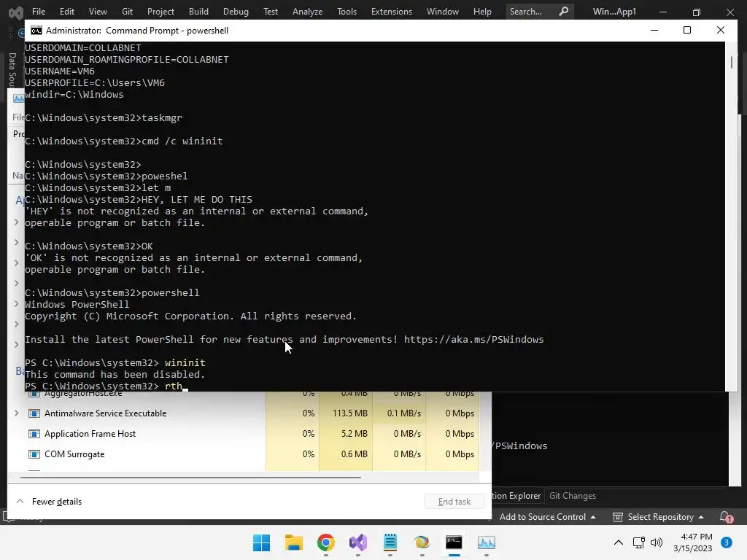747x560 pixels.
Task: Open the Project menu
Action: tap(160, 12)
